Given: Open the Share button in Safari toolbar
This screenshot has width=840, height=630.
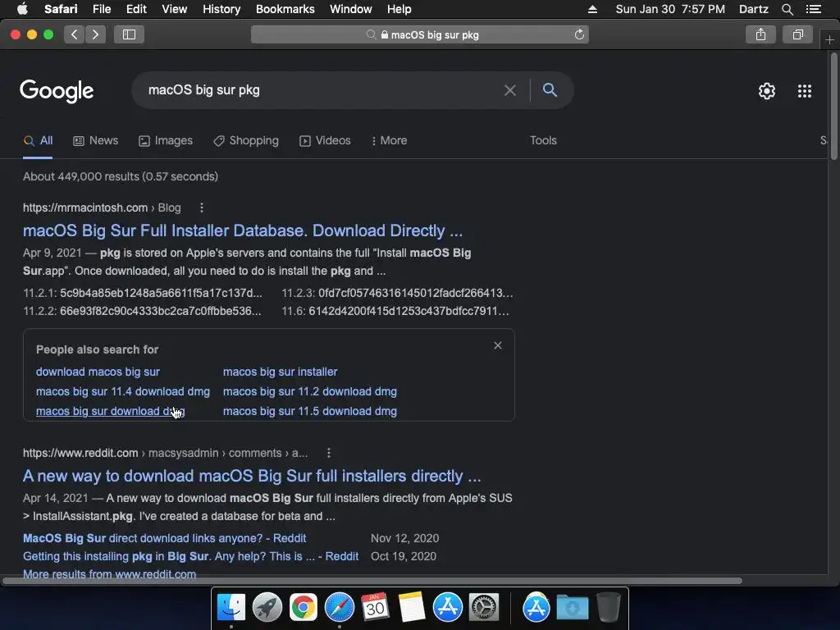Looking at the screenshot, I should click(760, 34).
